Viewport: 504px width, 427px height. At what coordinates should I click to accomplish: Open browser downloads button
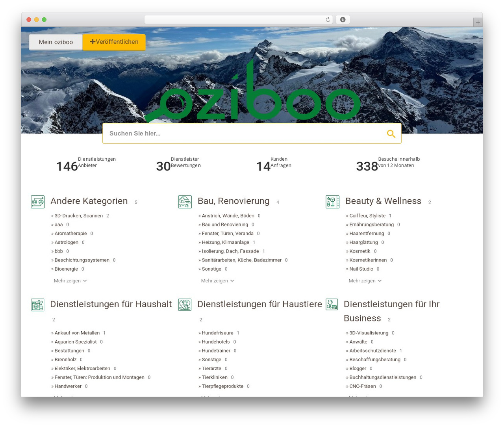pyautogui.click(x=343, y=20)
